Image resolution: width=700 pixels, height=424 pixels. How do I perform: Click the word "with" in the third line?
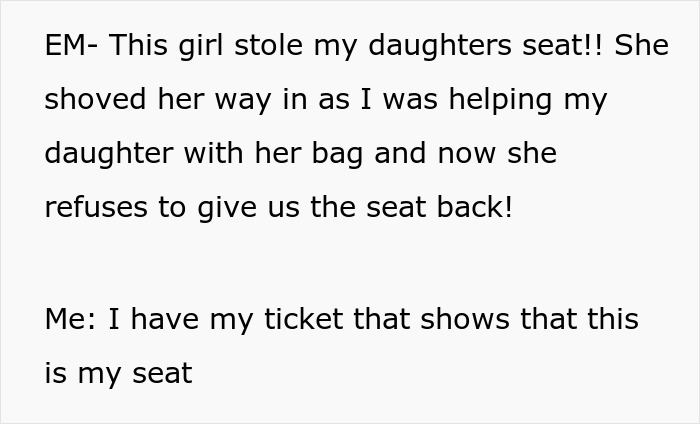228,154
